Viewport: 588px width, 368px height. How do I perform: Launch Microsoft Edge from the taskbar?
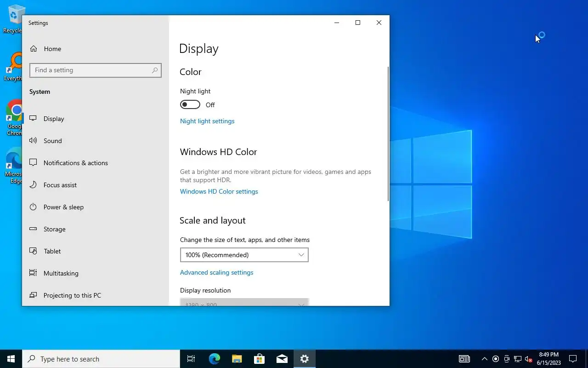tap(214, 359)
